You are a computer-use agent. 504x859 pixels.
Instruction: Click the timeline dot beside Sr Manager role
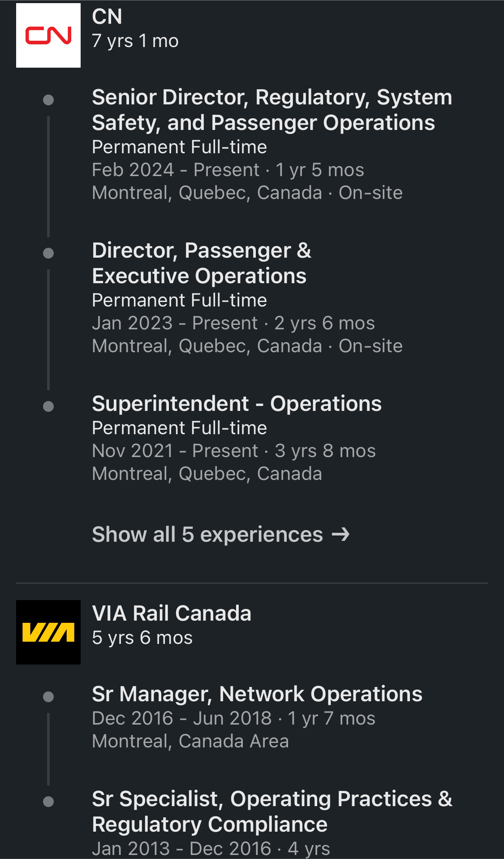click(48, 696)
